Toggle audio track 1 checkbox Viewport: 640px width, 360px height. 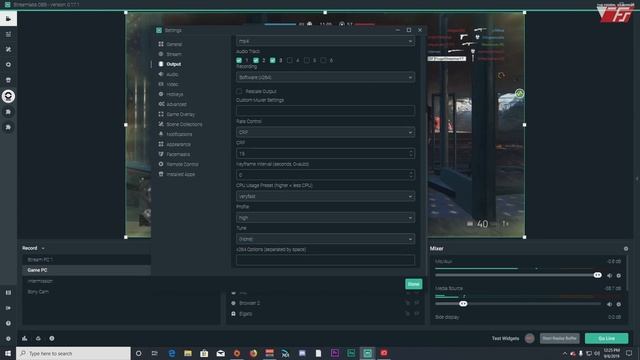click(x=239, y=60)
